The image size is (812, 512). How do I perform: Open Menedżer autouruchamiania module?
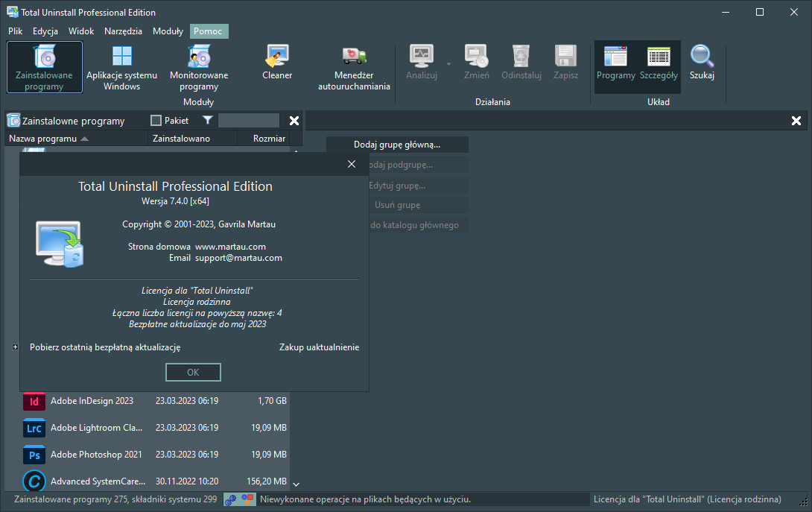354,67
